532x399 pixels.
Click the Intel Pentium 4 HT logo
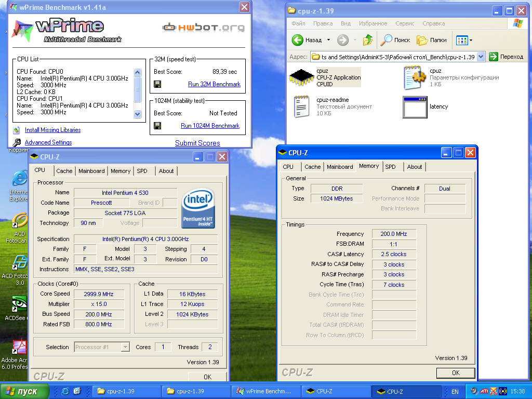tap(198, 208)
